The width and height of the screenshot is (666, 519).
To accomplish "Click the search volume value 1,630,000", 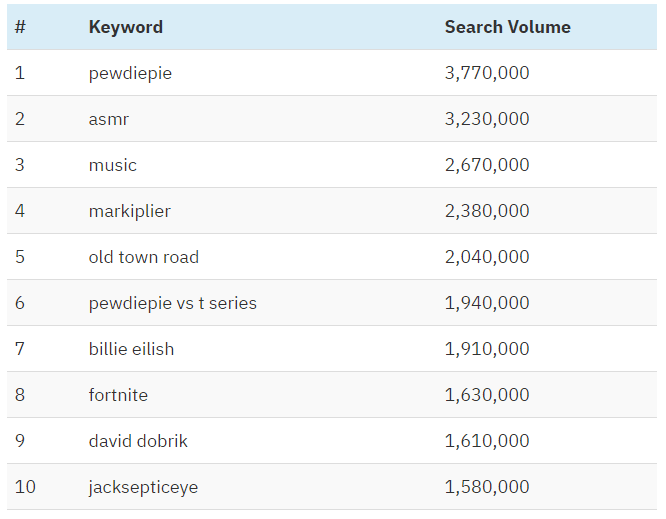I will (487, 395).
